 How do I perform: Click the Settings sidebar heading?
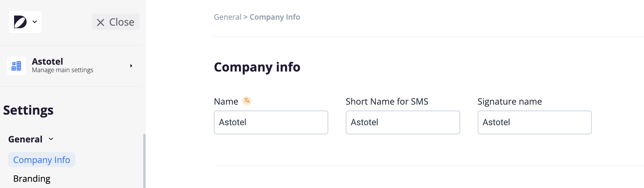click(x=28, y=110)
